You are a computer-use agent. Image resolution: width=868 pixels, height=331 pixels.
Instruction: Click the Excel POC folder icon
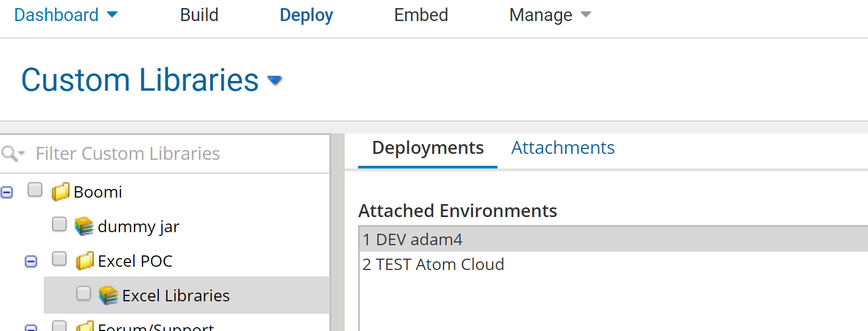point(85,261)
